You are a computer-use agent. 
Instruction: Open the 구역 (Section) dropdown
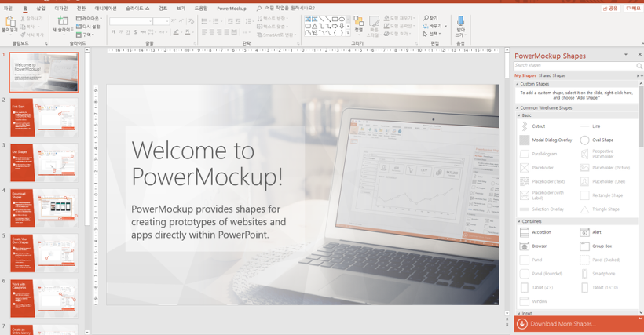click(x=85, y=35)
